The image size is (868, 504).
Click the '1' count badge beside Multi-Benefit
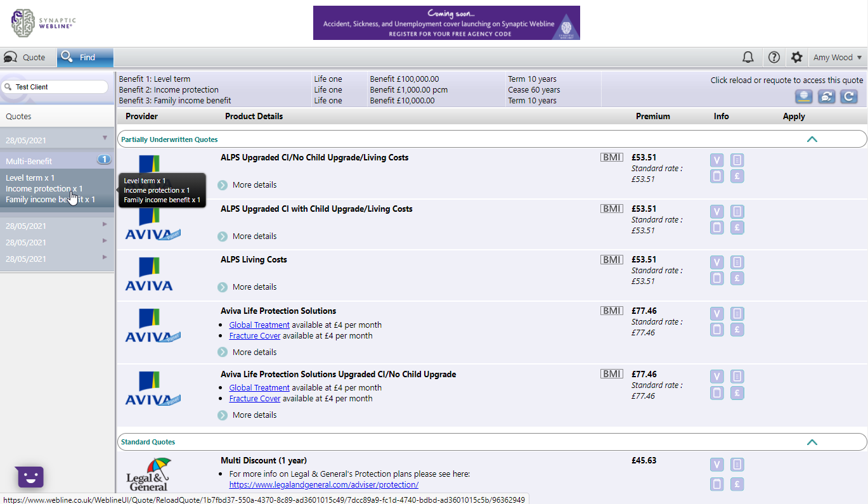(104, 159)
